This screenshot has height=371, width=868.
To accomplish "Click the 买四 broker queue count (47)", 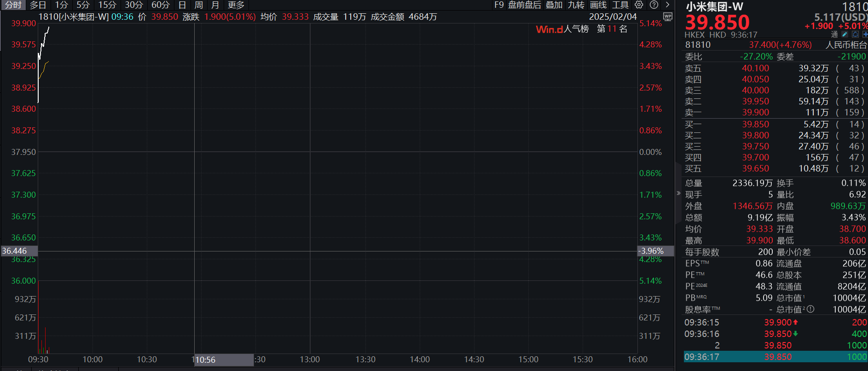I will (850, 157).
